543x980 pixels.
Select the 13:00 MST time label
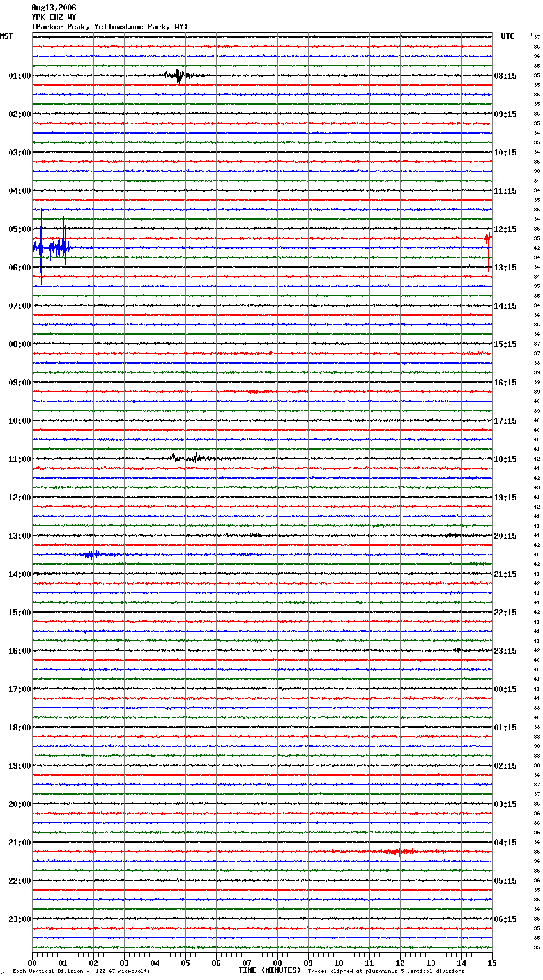tap(20, 536)
